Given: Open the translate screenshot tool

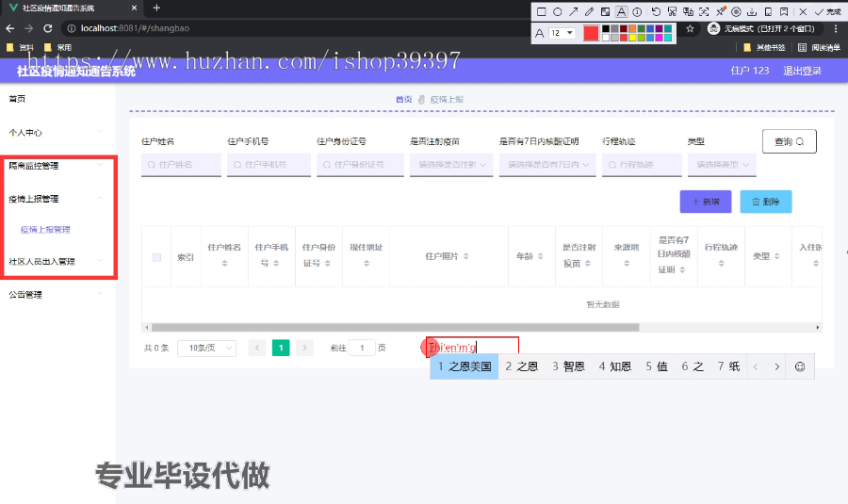Looking at the screenshot, I should pyautogui.click(x=688, y=11).
